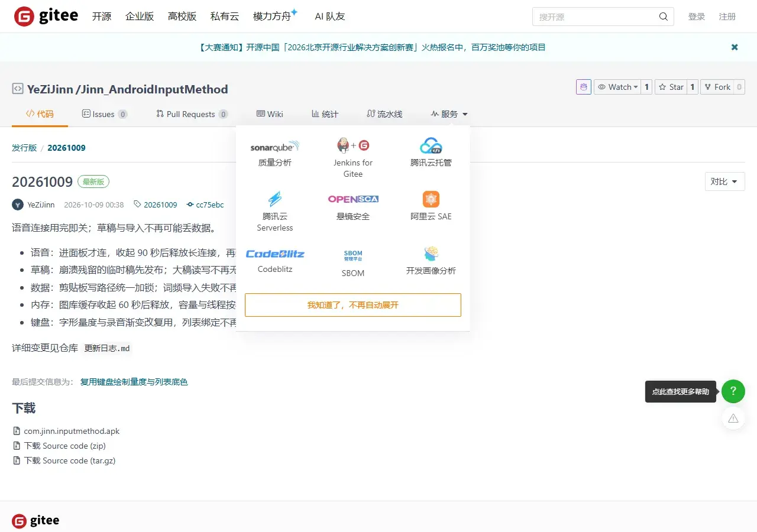Screen dimensions: 757x532
Task: Launch the Codeblitz service
Action: pyautogui.click(x=275, y=260)
